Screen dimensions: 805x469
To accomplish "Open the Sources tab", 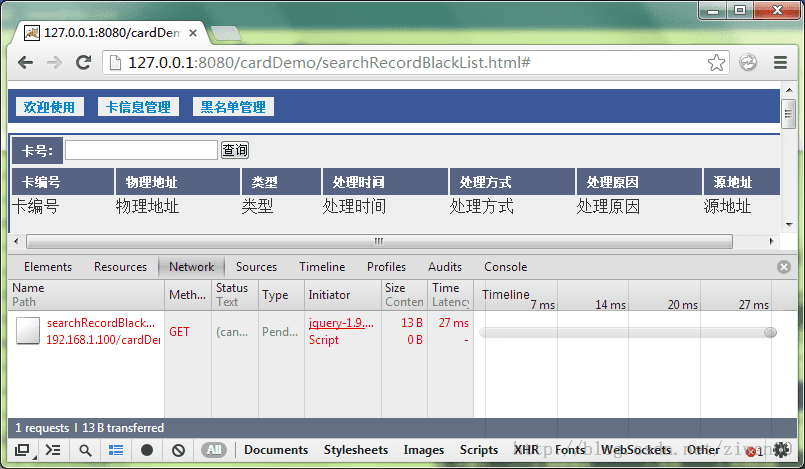I will (x=256, y=267).
